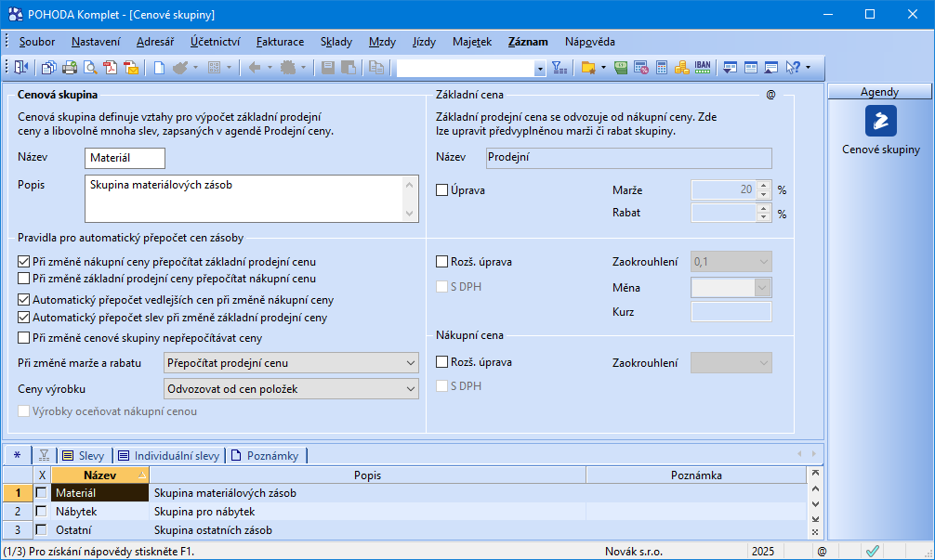Open the Soubor menu

pyautogui.click(x=37, y=42)
